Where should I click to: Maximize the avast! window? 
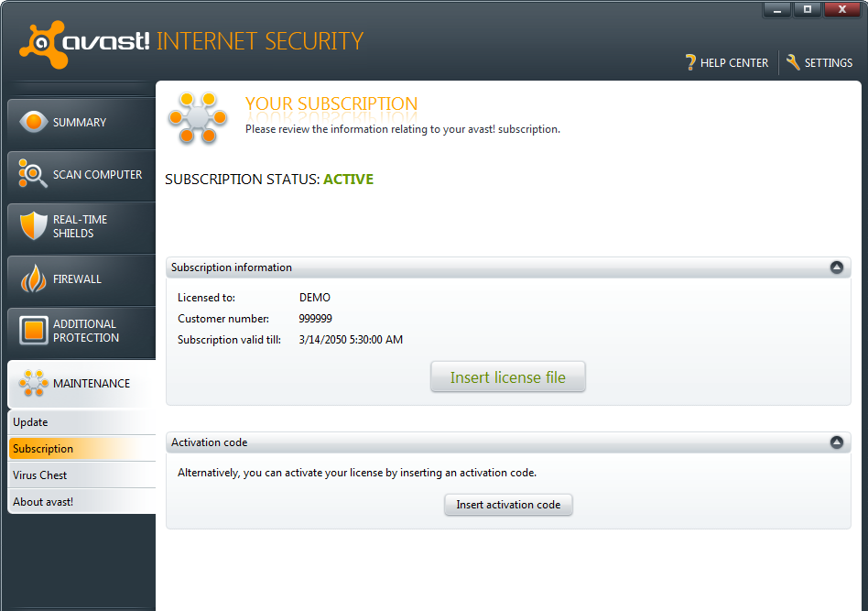pyautogui.click(x=808, y=9)
